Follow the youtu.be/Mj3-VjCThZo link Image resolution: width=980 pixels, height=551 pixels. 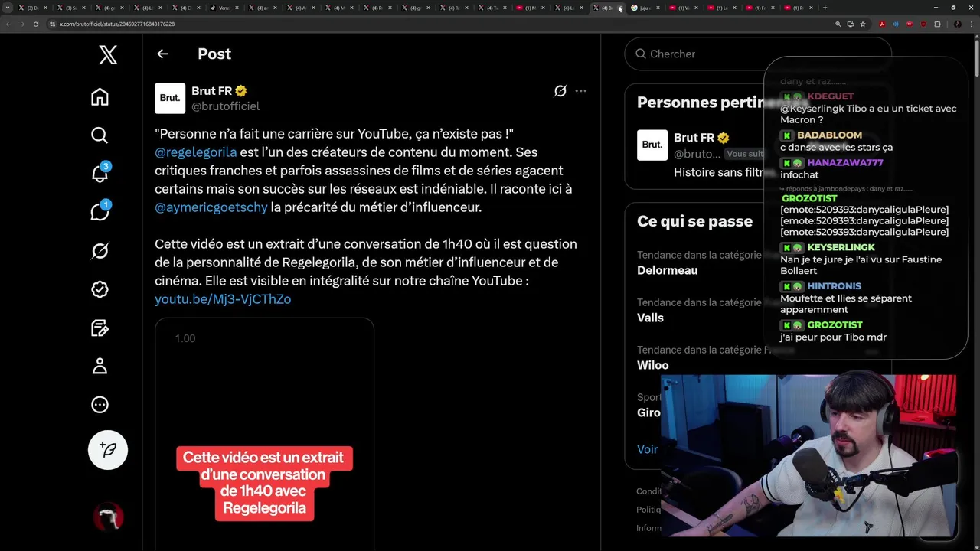(x=223, y=299)
